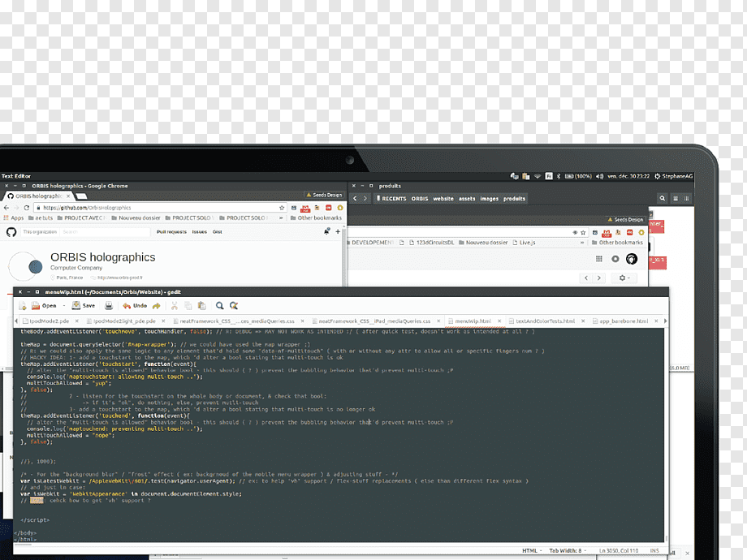Switch to textAndColorTests.html tab
This screenshot has width=747, height=560.
coord(545,321)
